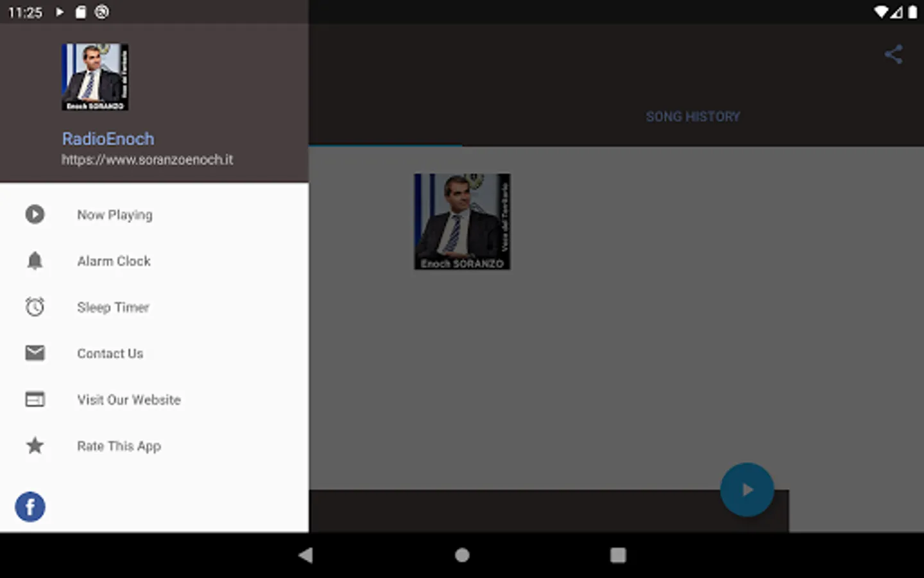
Task: Tap the Android back navigation button
Action: pos(305,555)
